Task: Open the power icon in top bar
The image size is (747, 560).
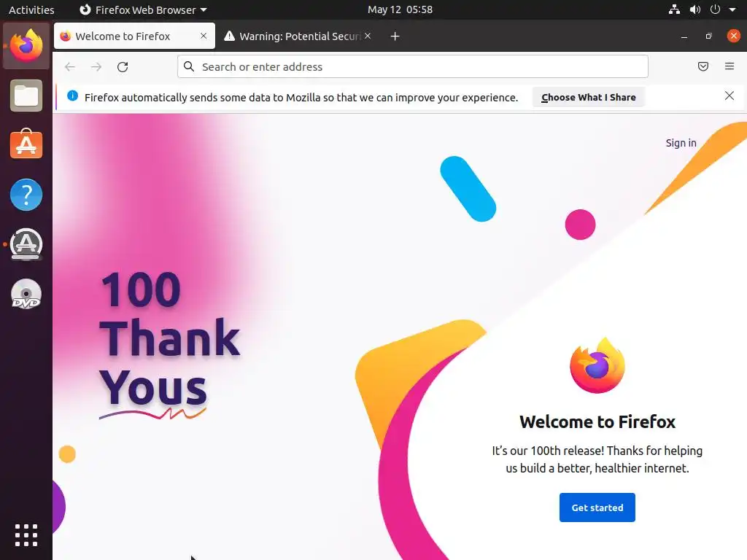Action: pyautogui.click(x=715, y=9)
